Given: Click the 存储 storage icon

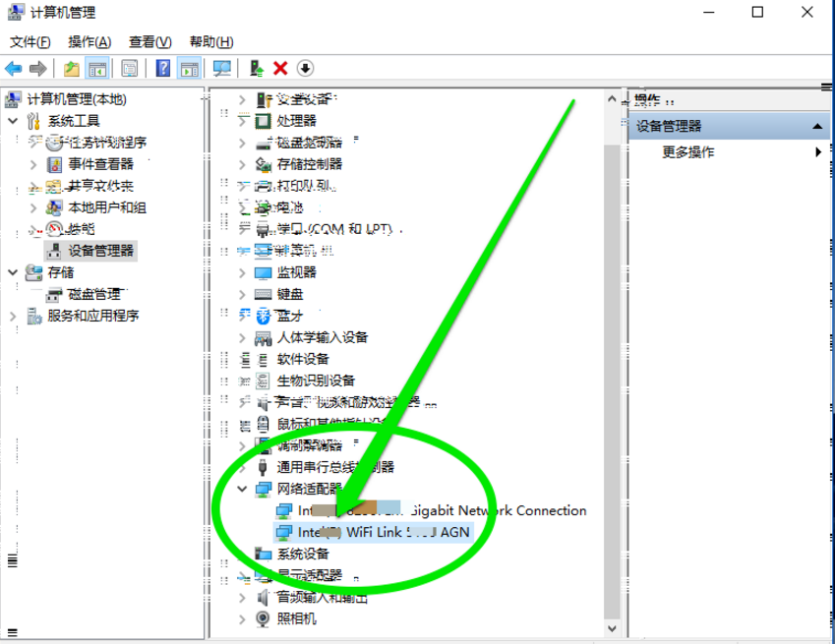Looking at the screenshot, I should click(x=34, y=272).
